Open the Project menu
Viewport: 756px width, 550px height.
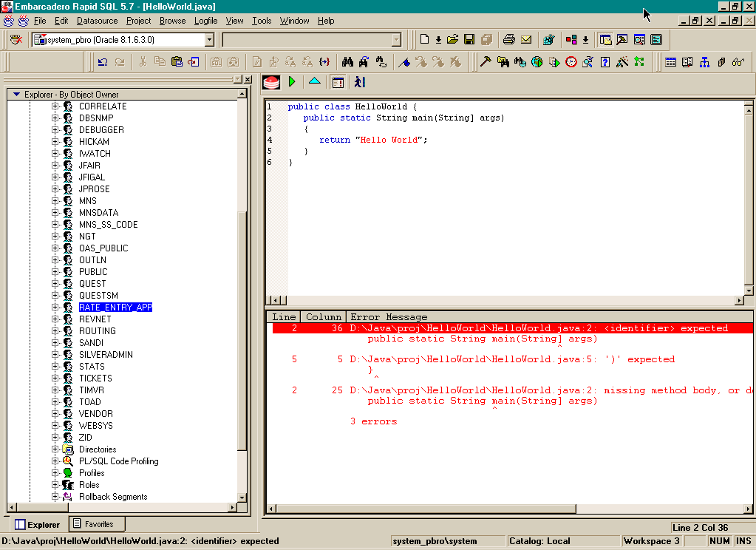pos(138,21)
